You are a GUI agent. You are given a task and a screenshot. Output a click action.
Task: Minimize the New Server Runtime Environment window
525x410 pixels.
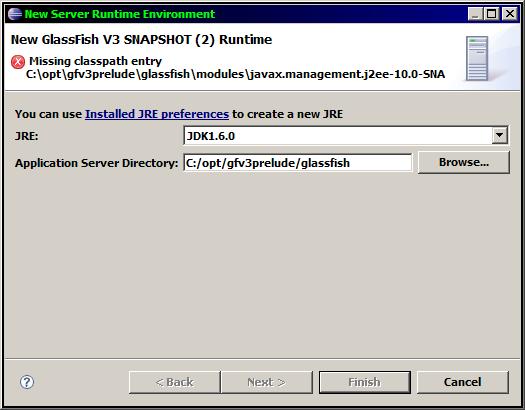tap(475, 14)
